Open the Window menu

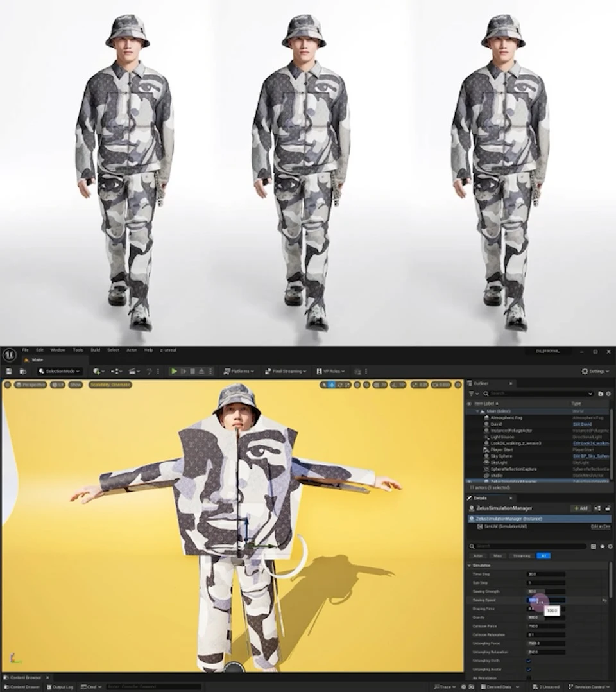coord(57,350)
